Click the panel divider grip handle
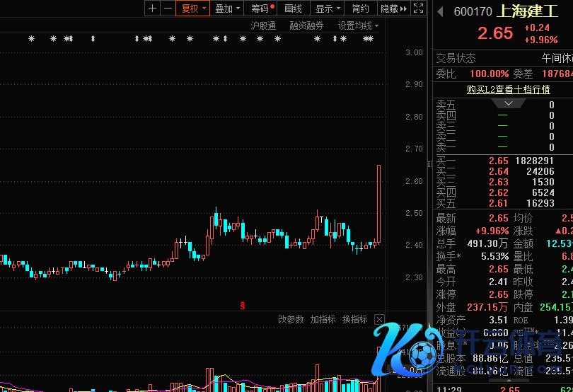The height and width of the screenshot is (392, 573). tap(429, 163)
